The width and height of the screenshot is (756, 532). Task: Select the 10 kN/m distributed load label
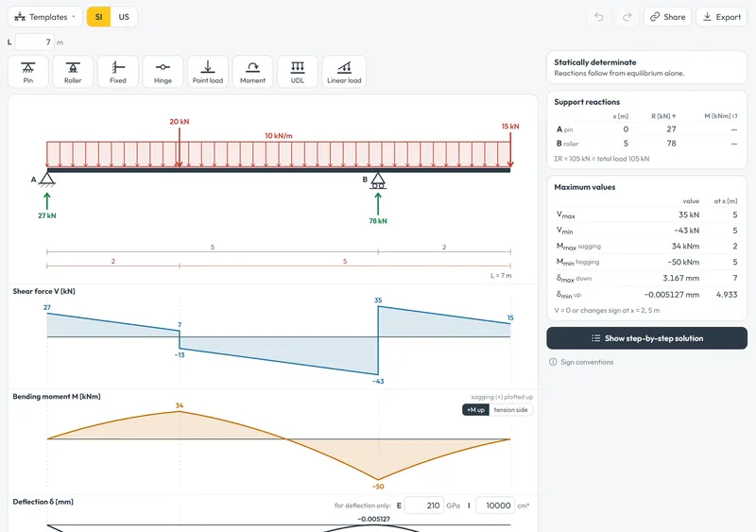click(278, 135)
